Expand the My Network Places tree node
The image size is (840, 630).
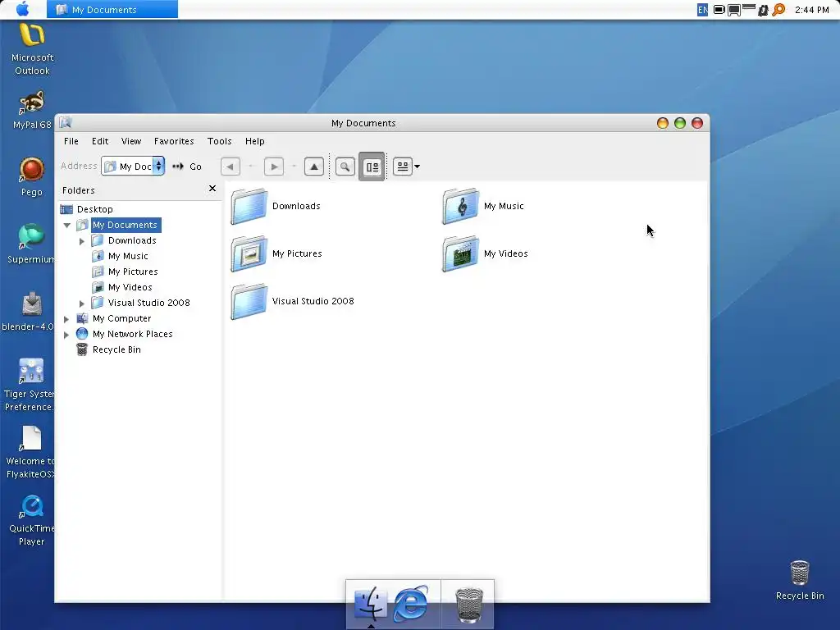66,335
